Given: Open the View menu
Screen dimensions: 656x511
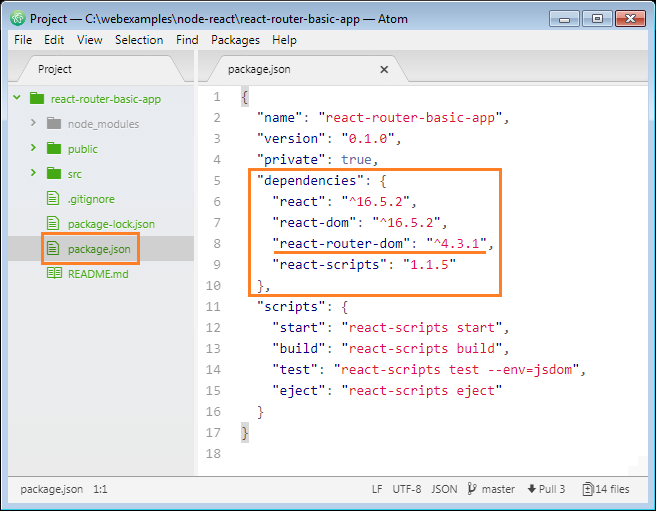Looking at the screenshot, I should tap(90, 40).
